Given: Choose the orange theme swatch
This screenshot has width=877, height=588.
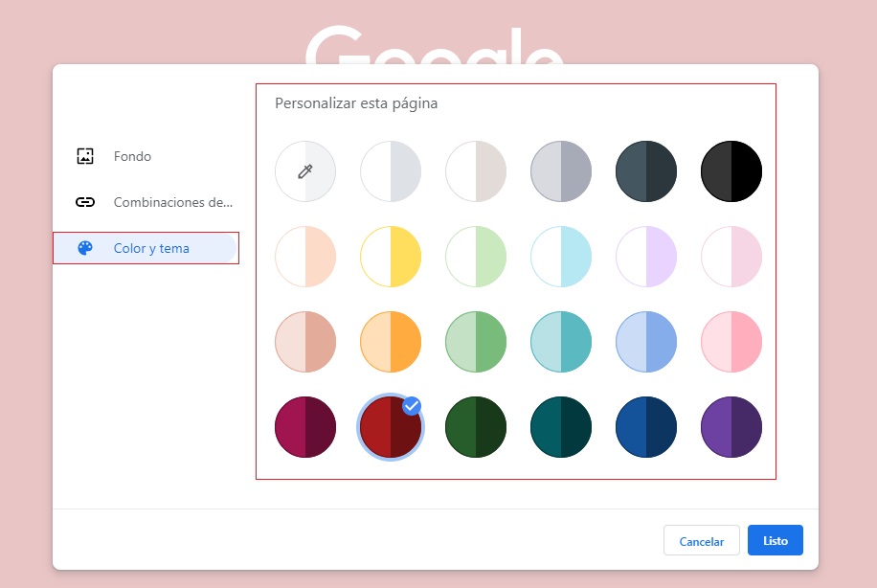Looking at the screenshot, I should tap(391, 342).
